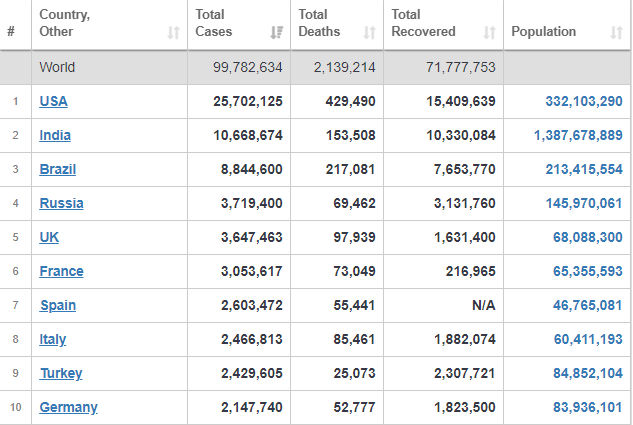Select France total deaths 73,049
Viewport: 633px width, 425px height.
354,271
